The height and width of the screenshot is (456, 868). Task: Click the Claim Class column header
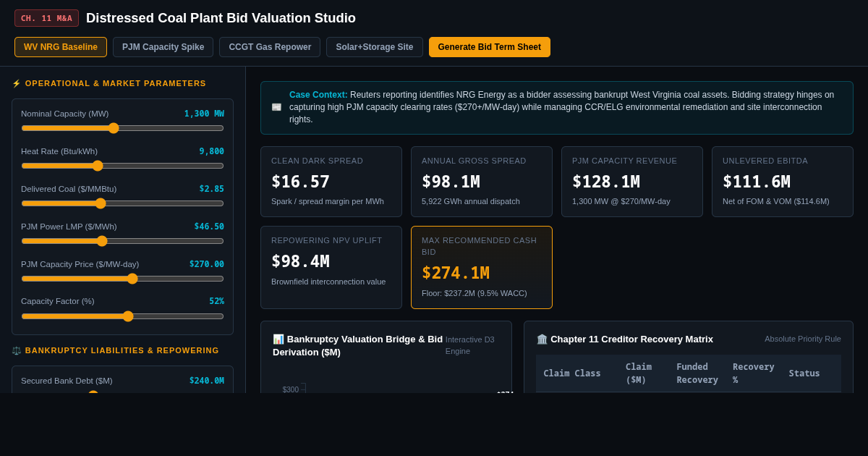point(572,373)
